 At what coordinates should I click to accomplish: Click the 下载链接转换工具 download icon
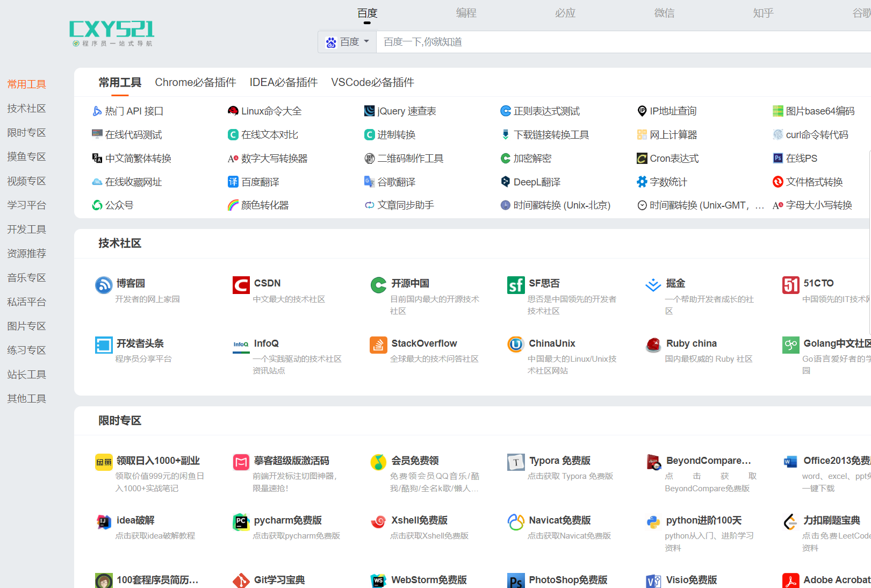click(x=506, y=134)
